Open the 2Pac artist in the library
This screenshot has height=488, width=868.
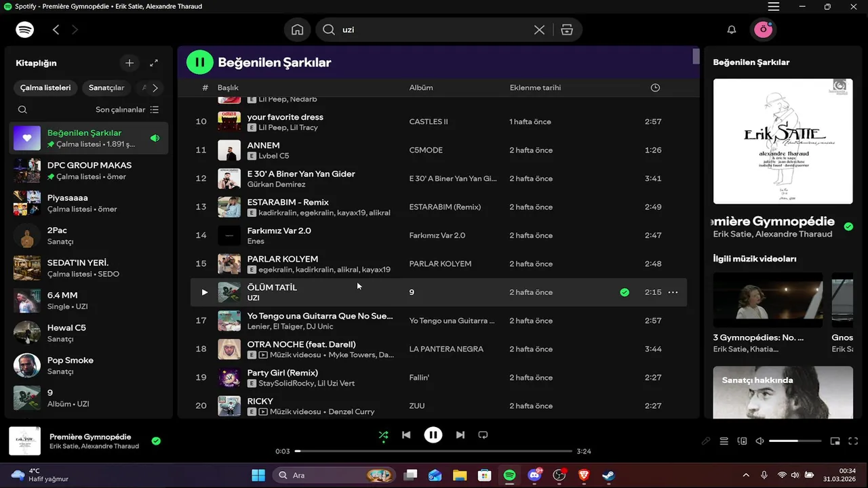point(89,235)
